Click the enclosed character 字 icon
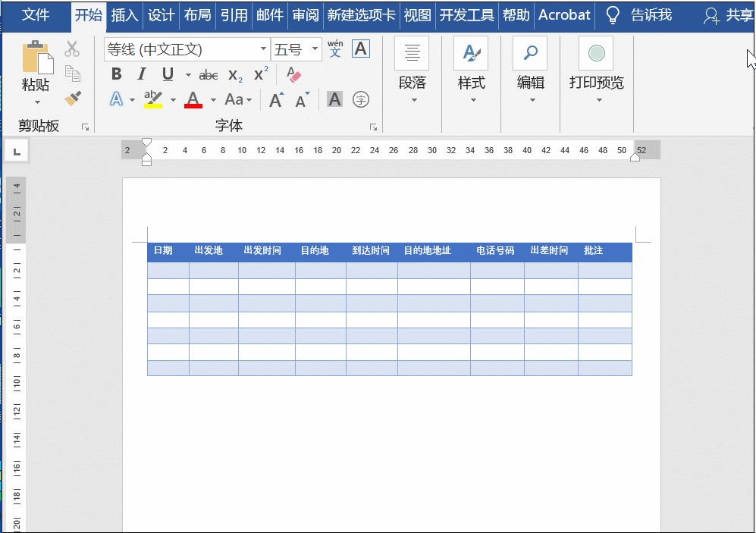Image resolution: width=756 pixels, height=533 pixels. pos(361,100)
